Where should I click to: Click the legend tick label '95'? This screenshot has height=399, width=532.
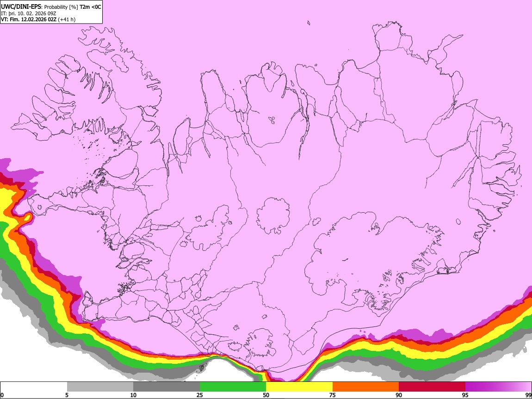tap(465, 395)
